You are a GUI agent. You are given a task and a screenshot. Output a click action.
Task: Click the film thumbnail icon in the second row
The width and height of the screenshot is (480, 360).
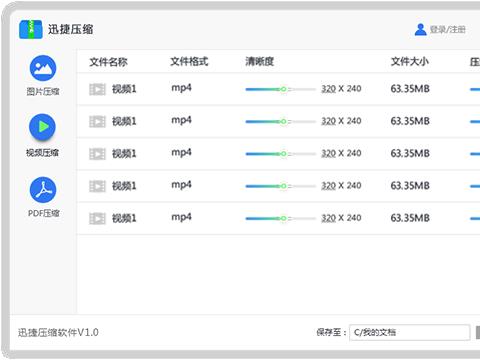(97, 122)
